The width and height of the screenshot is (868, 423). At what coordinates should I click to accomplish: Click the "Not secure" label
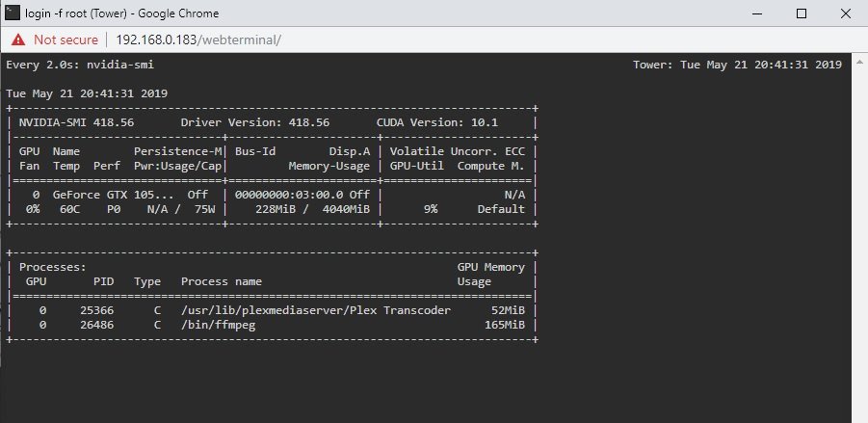pos(66,40)
